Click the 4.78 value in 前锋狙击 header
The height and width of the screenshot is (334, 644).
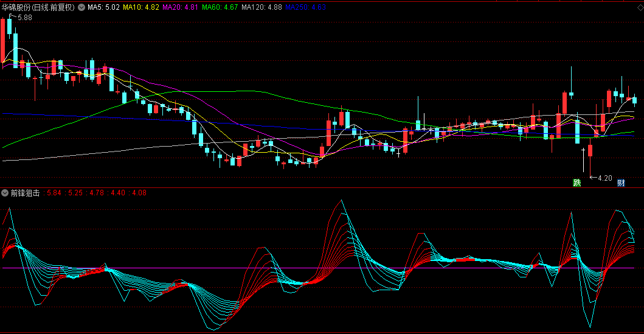click(96, 193)
